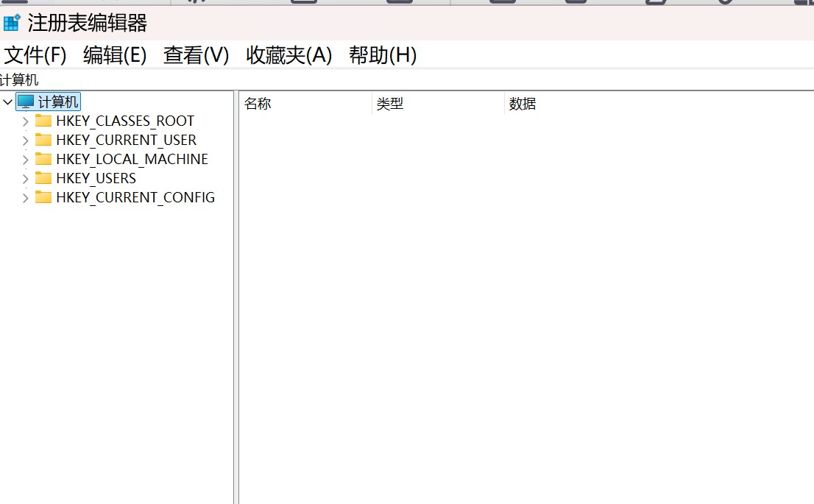The width and height of the screenshot is (814, 504).
Task: Click the HKEY_CURRENT_CONFIG folder icon
Action: (43, 197)
